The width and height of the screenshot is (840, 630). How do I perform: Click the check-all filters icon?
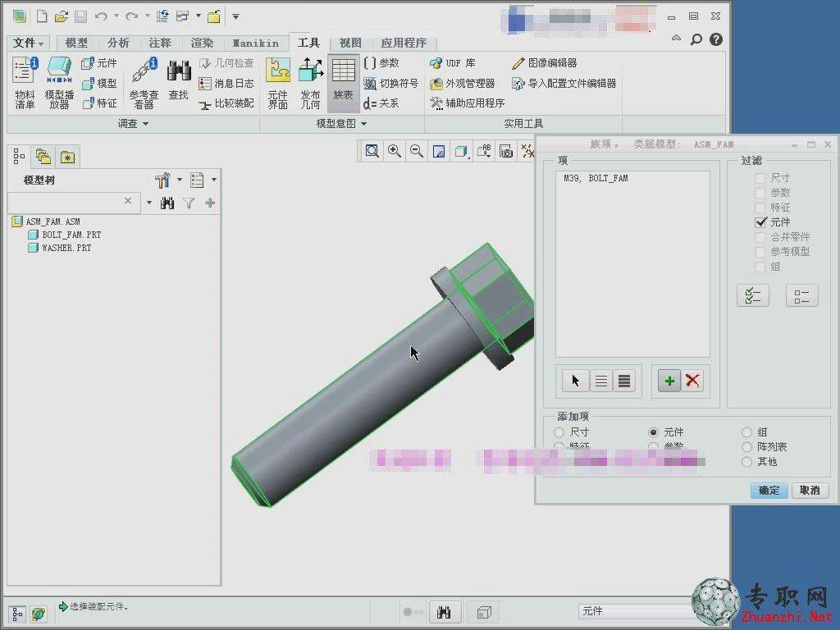[x=753, y=295]
